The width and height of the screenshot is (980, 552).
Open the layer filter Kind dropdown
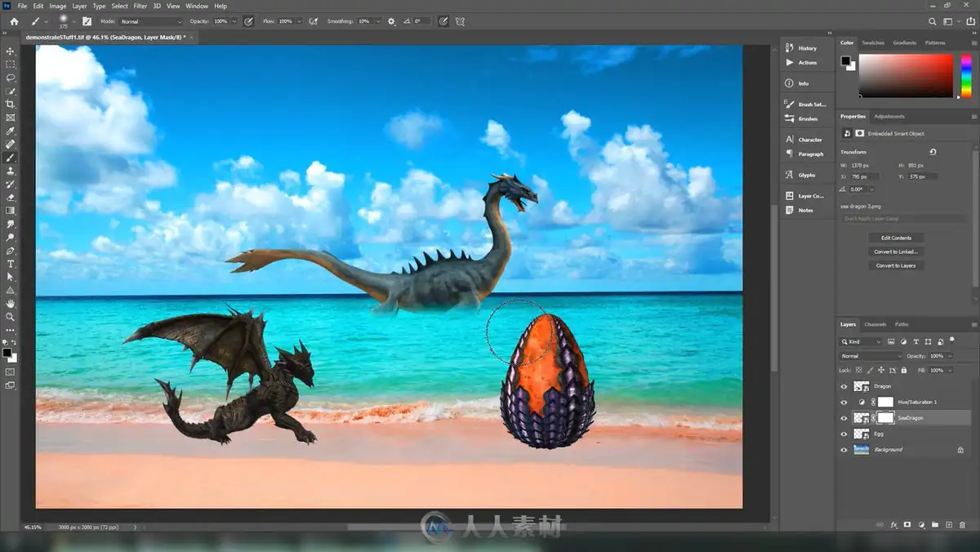point(861,341)
